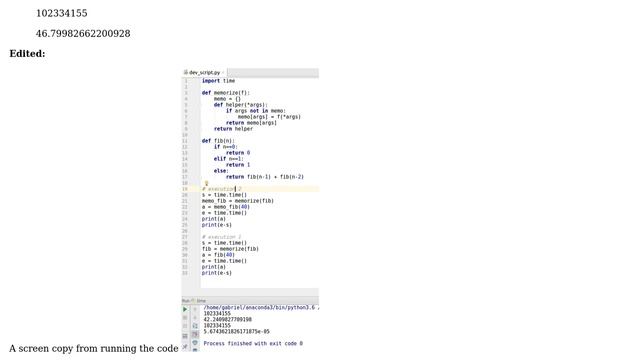Click the down arrow icon beside console output
This screenshot has width=640, height=360.
(x=195, y=318)
